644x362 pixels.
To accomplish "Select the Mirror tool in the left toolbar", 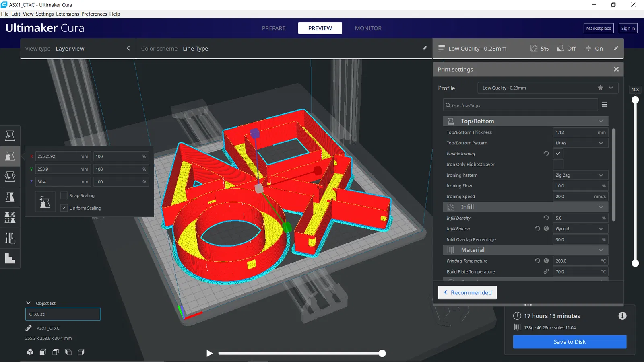I will click(x=10, y=197).
